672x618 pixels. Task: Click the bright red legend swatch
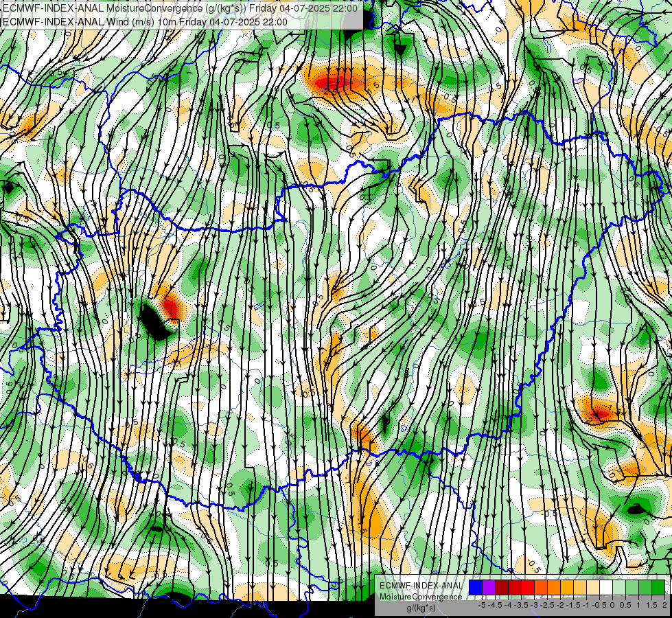pos(528,587)
